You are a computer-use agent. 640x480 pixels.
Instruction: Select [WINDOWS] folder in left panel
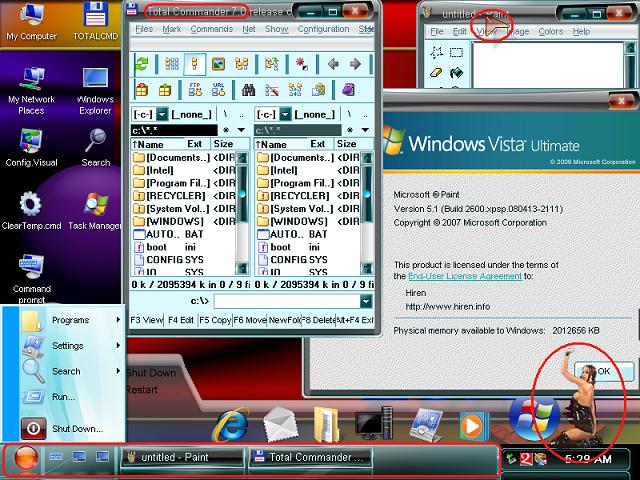[184, 221]
